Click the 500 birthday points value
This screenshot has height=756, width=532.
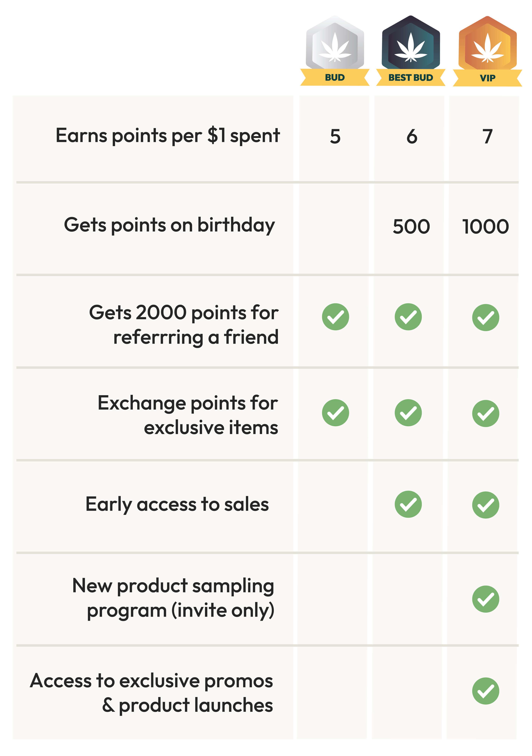411,227
